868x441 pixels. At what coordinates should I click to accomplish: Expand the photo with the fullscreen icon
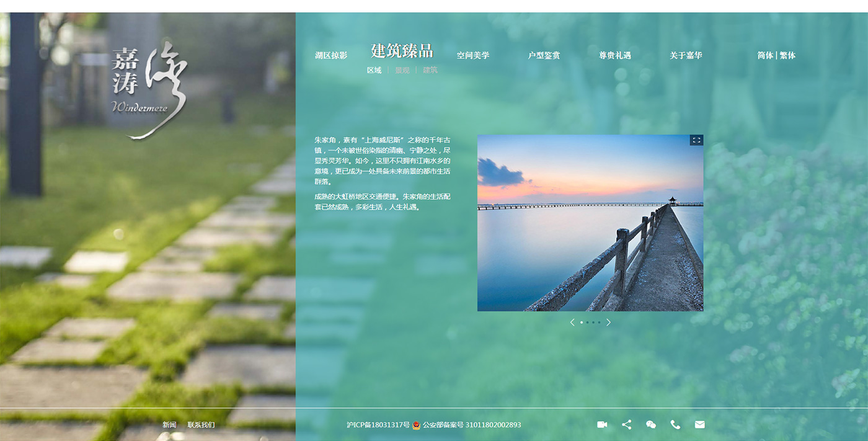[696, 140]
